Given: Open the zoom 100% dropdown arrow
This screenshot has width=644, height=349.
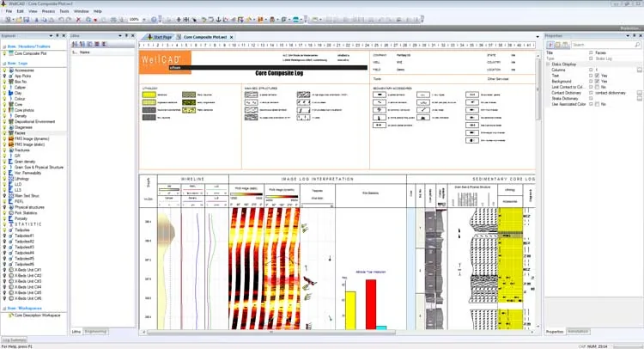Looking at the screenshot, I should [144, 19].
